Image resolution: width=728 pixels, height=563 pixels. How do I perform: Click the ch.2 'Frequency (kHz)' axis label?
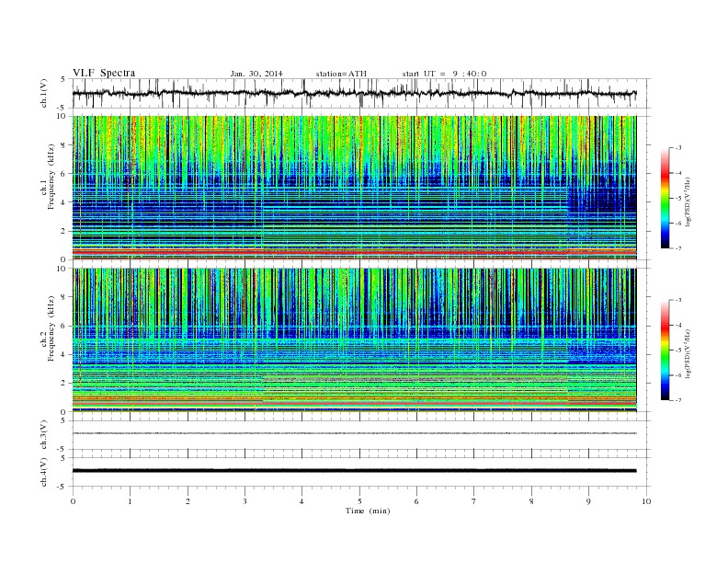51,328
